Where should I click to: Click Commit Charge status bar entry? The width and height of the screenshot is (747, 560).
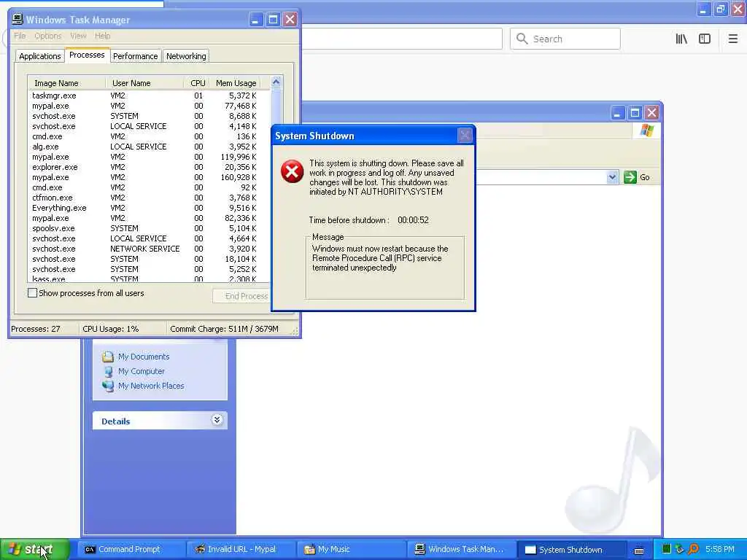(x=225, y=329)
